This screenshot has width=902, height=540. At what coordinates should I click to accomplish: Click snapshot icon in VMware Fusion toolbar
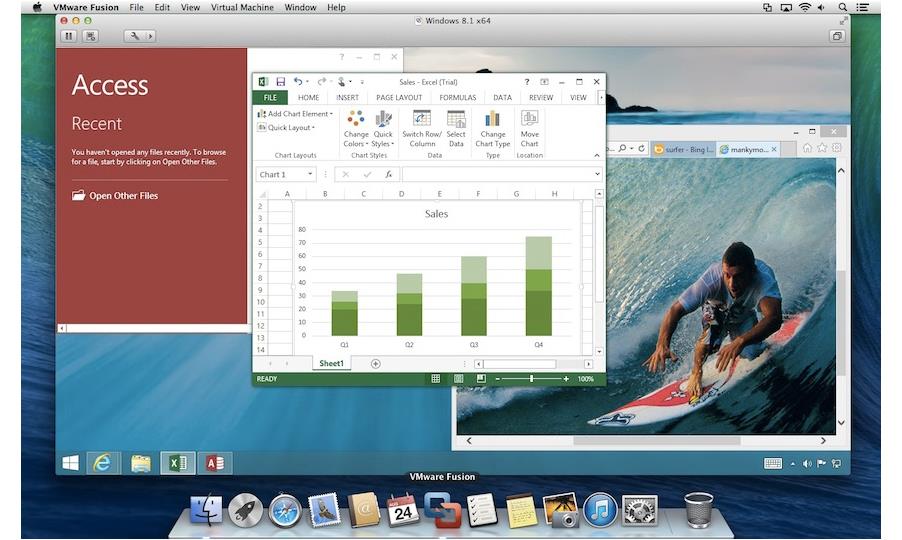(90, 36)
